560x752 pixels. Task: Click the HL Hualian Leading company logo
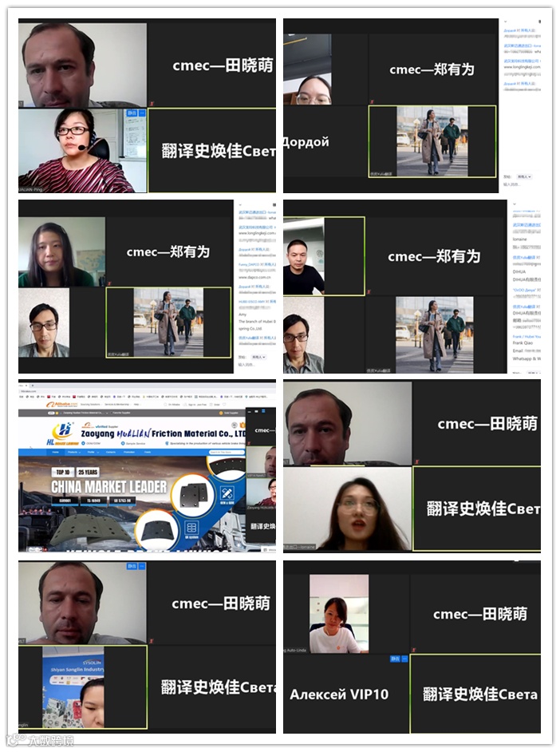(x=63, y=434)
